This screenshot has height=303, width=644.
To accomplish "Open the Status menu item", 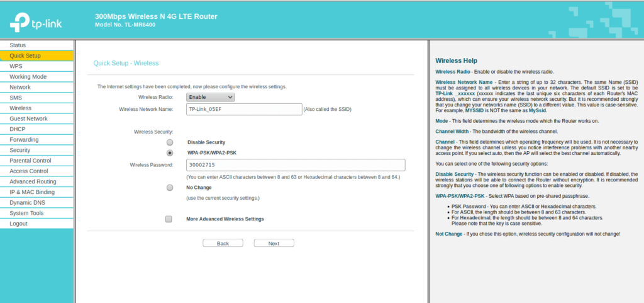I will coord(18,45).
